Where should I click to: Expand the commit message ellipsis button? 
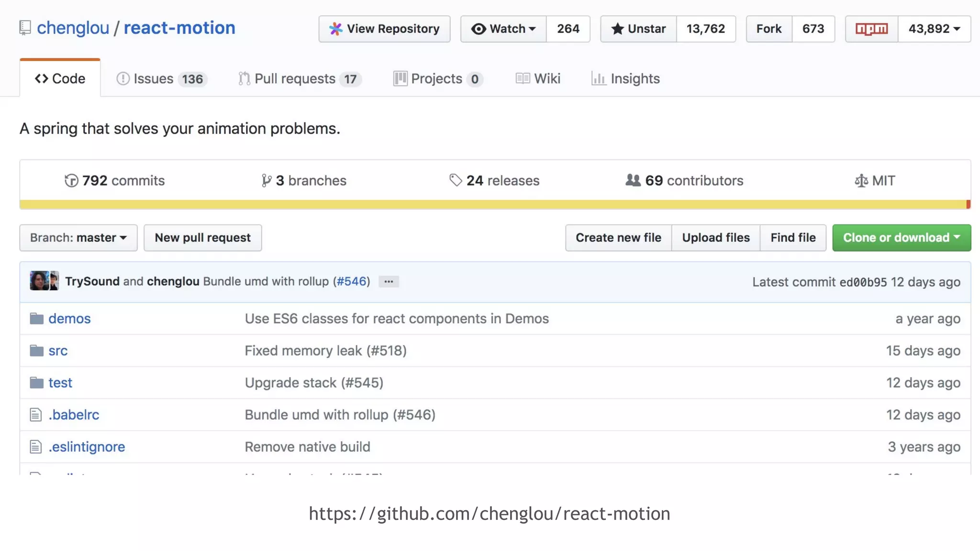tap(389, 281)
